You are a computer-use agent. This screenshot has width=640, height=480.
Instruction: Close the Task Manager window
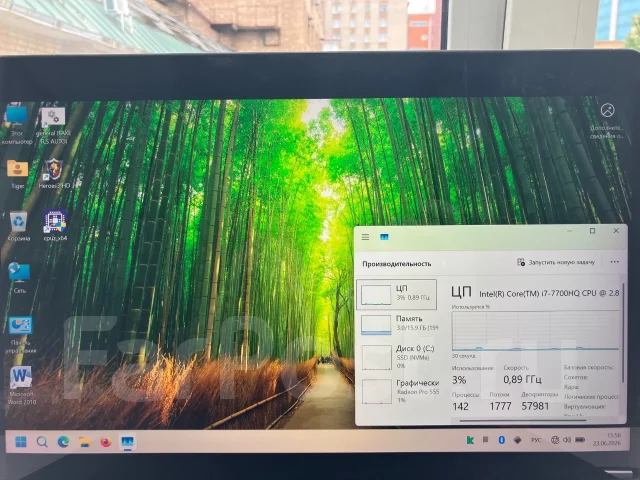click(616, 231)
